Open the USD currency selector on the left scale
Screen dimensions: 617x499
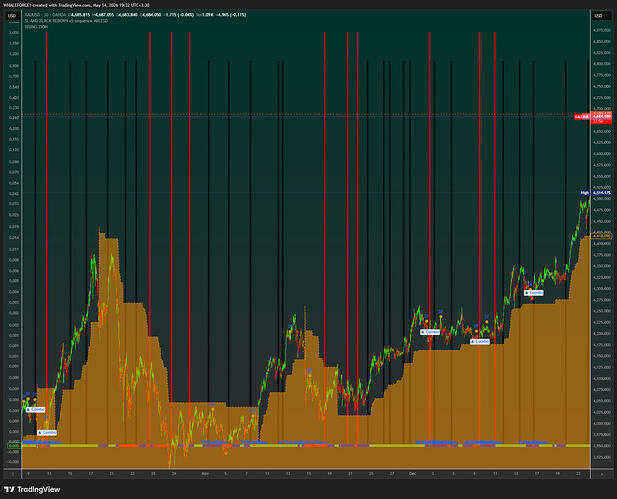click(12, 16)
